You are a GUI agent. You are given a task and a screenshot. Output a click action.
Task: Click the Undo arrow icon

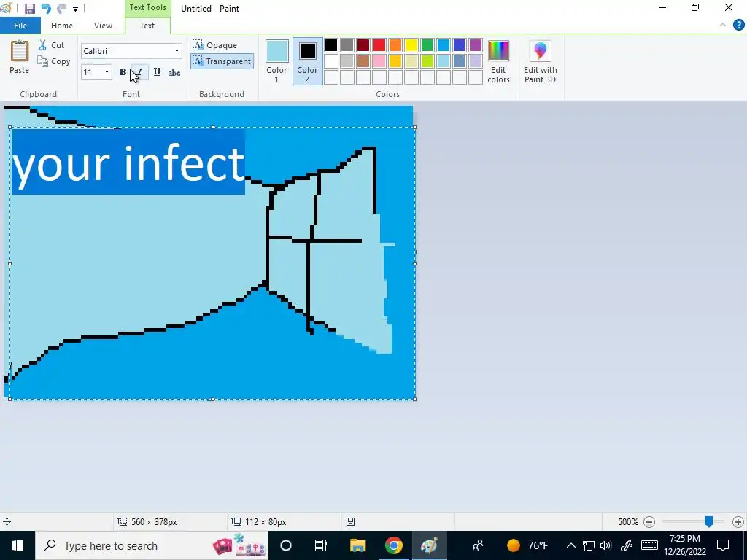tap(46, 9)
